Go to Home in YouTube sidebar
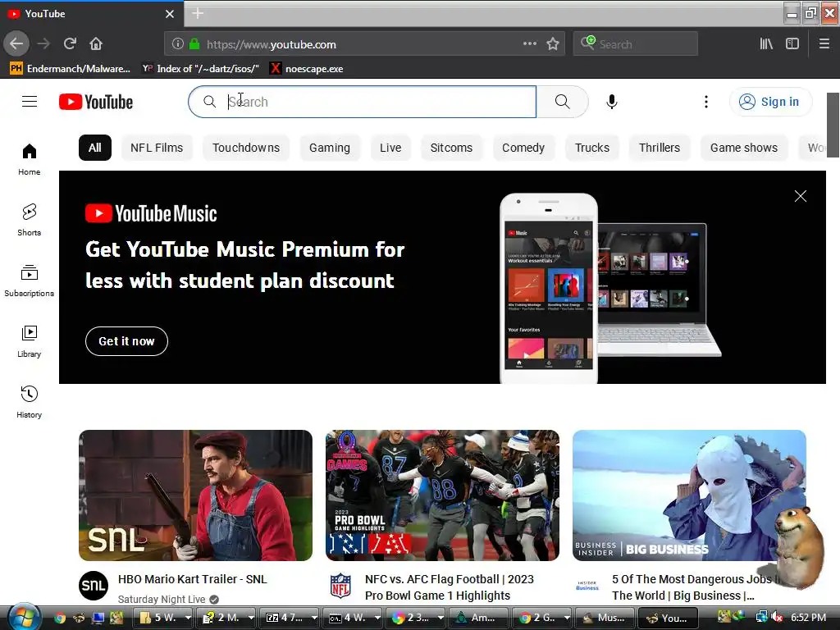Screen dimensions: 840x630 (x=29, y=160)
